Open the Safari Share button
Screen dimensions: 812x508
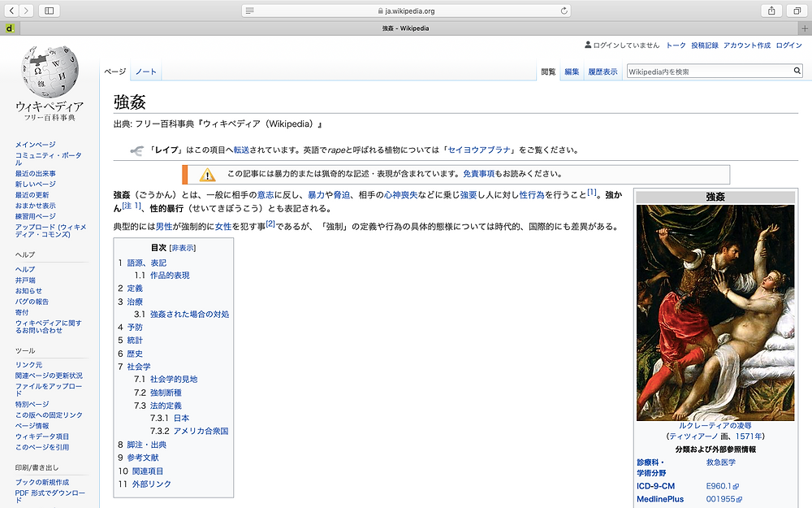click(771, 11)
